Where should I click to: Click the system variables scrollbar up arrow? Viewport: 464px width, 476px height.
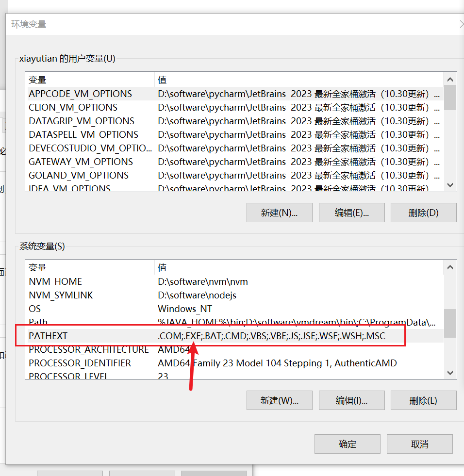coord(450,267)
